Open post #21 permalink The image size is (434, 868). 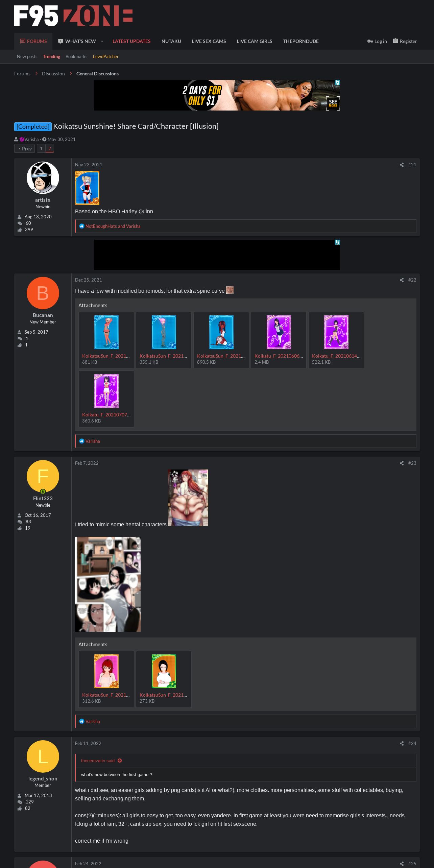[x=412, y=165]
